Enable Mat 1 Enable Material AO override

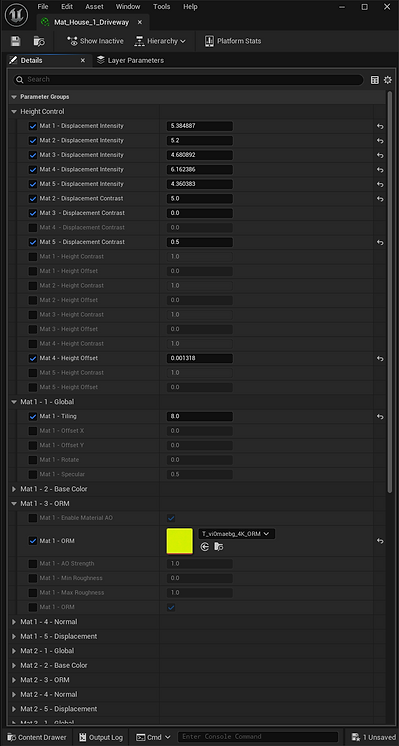[33, 518]
